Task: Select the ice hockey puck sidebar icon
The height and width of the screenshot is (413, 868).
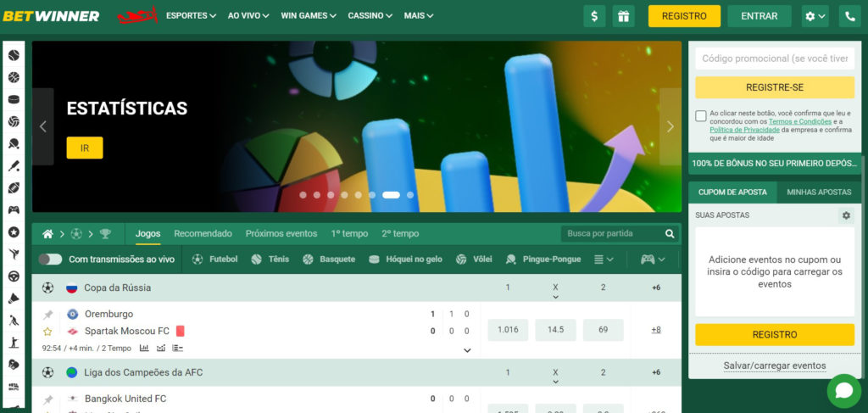Action: point(14,100)
